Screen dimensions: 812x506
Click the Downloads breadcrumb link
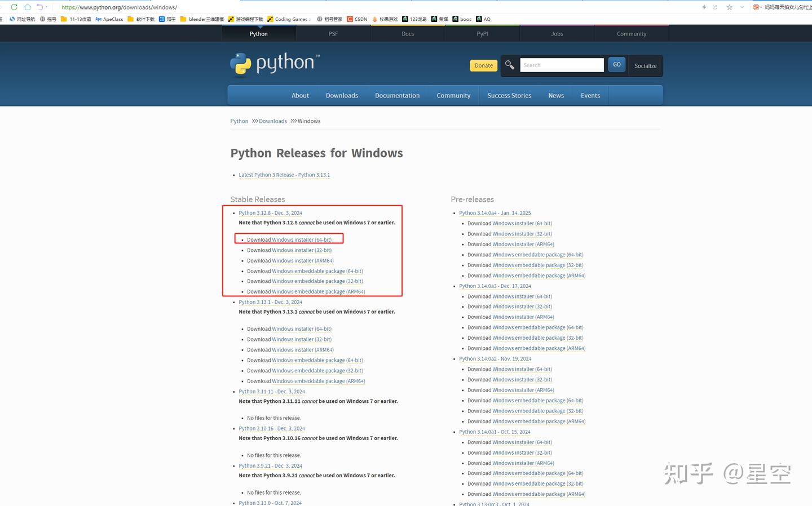(273, 121)
